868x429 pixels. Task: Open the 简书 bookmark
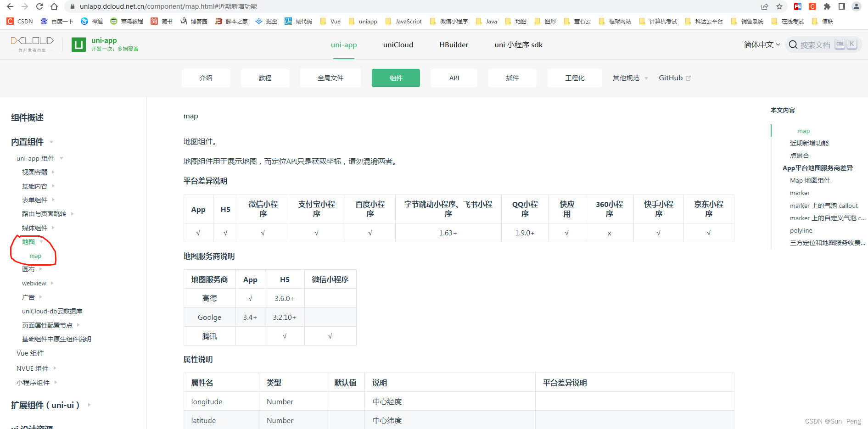tap(162, 21)
